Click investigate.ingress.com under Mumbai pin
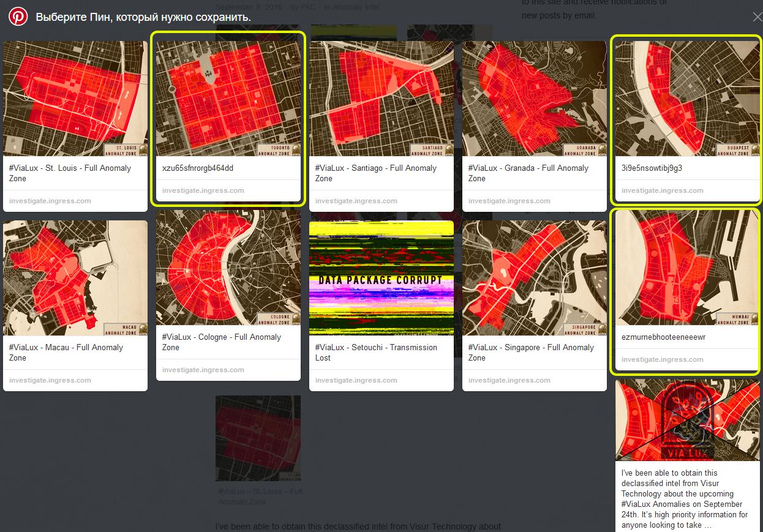Screen dimensions: 763x532 coord(663,359)
